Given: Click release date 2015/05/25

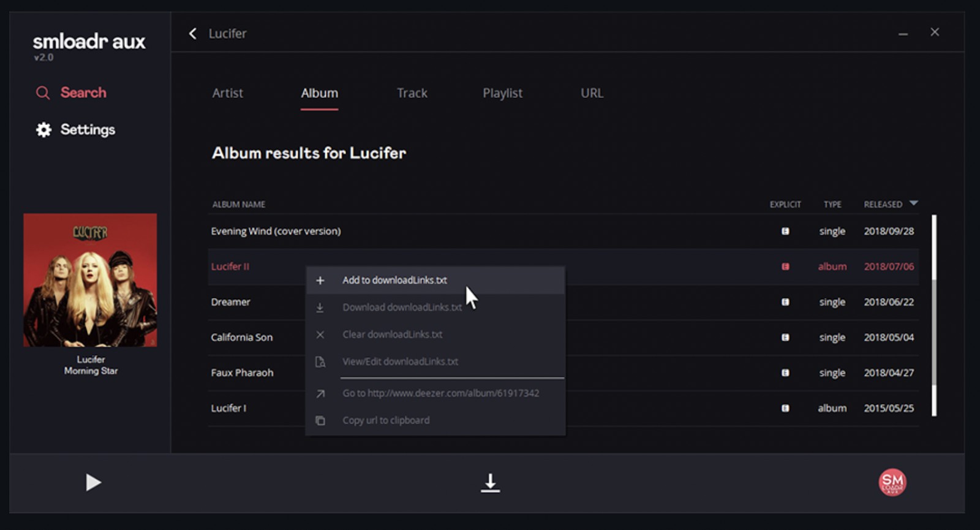Looking at the screenshot, I should click(889, 408).
